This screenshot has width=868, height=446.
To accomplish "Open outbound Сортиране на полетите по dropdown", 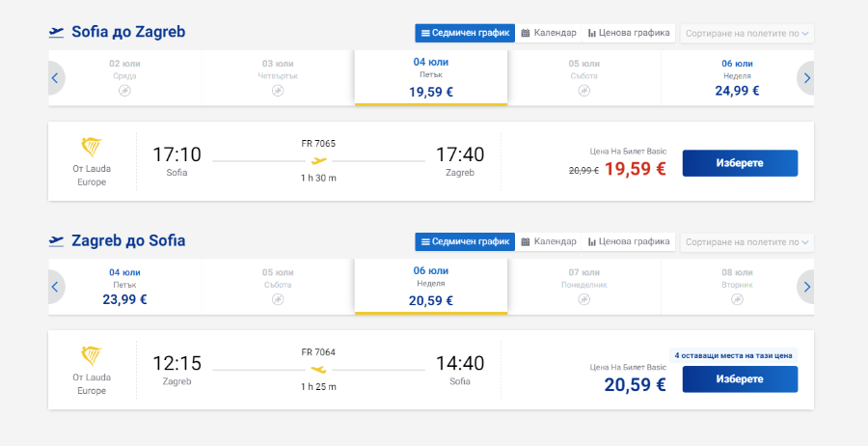I will click(x=746, y=33).
